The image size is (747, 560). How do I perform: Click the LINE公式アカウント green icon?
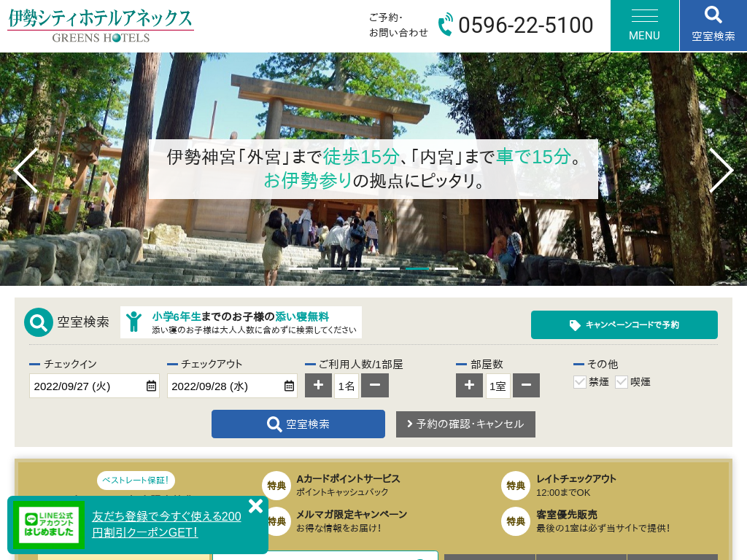click(49, 525)
